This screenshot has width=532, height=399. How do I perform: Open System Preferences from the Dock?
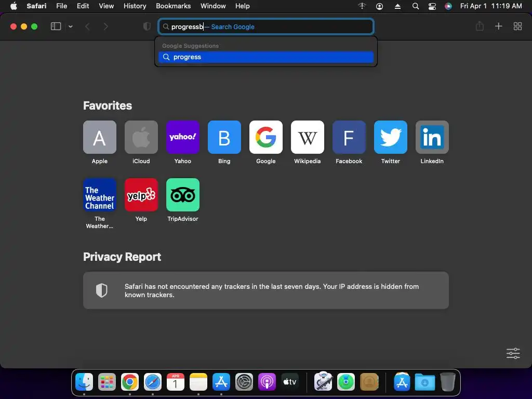[x=244, y=382]
